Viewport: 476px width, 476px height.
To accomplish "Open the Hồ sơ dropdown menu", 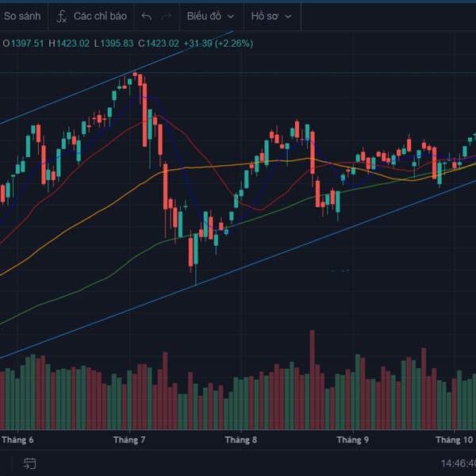I will coord(271,16).
